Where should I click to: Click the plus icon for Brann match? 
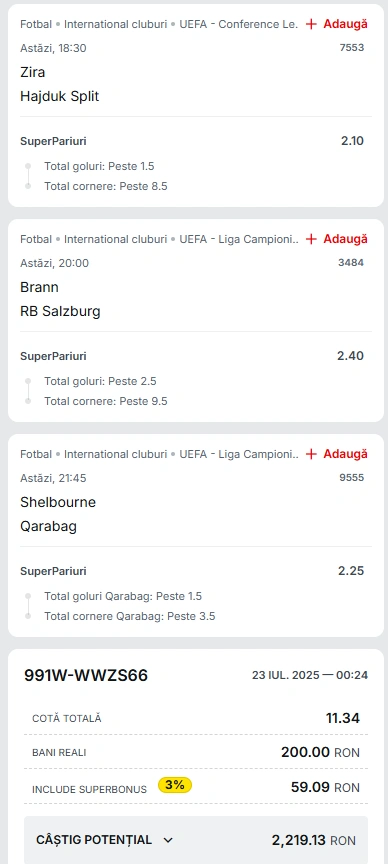311,239
